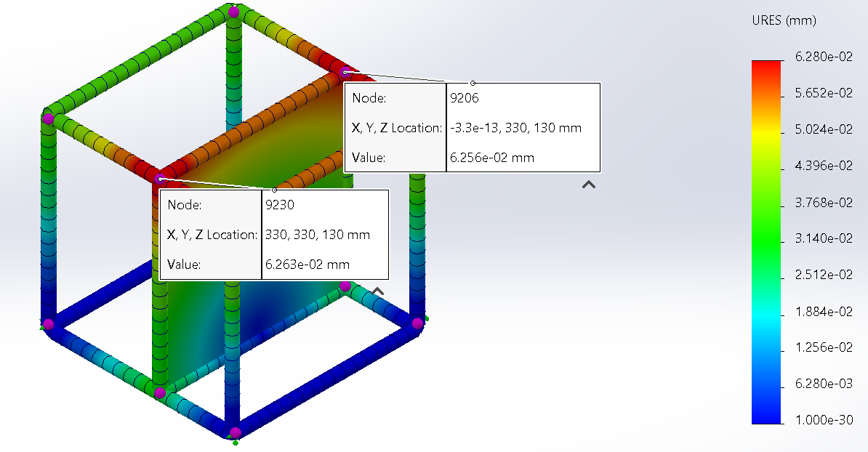Click the anchor handle atop the Node 9206 callout
Screen dimensions: 868x452
pos(473,83)
